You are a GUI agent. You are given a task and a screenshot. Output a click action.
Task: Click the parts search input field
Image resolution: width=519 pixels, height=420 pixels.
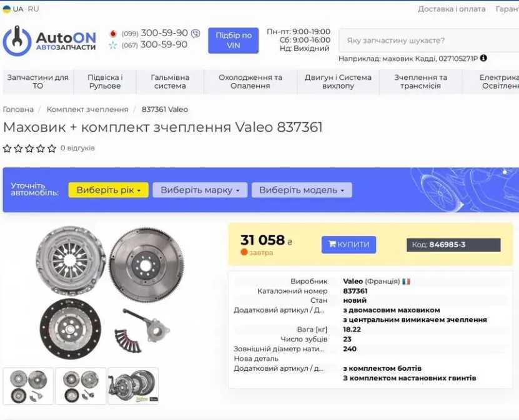pos(429,41)
